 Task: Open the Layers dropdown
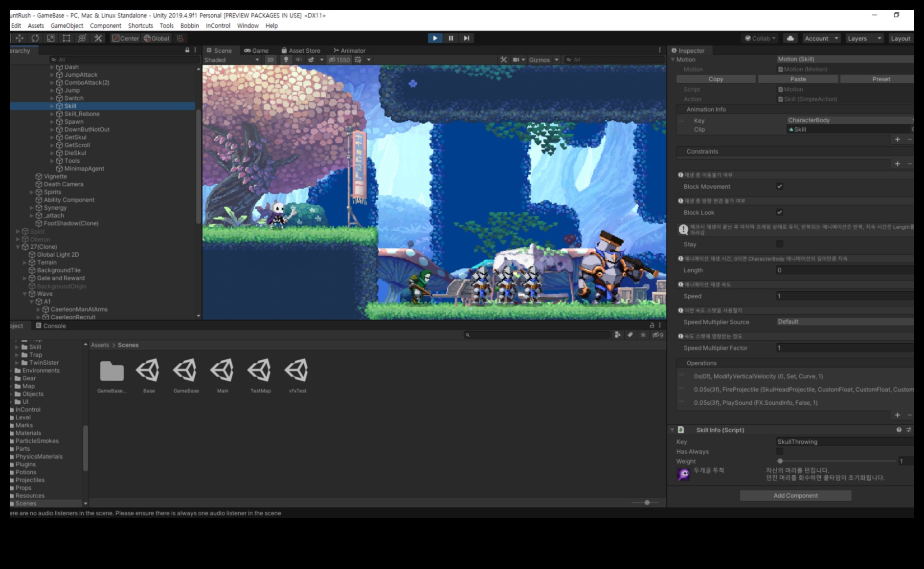(x=864, y=38)
